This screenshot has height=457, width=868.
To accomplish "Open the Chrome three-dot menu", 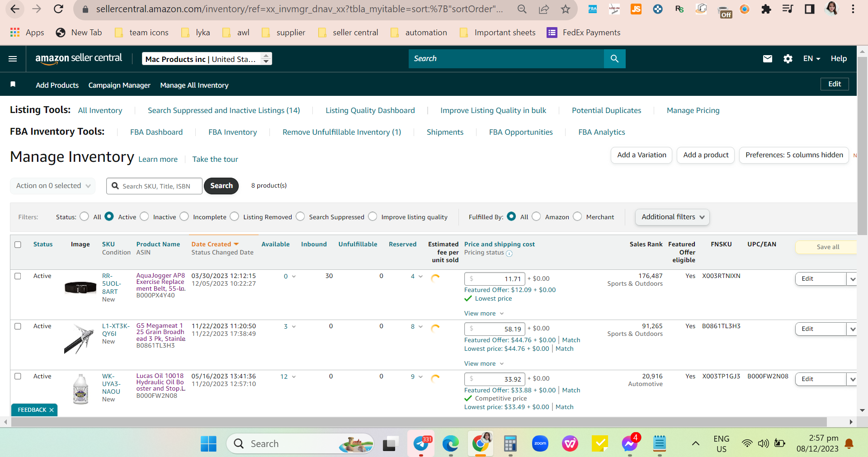I will tap(853, 9).
